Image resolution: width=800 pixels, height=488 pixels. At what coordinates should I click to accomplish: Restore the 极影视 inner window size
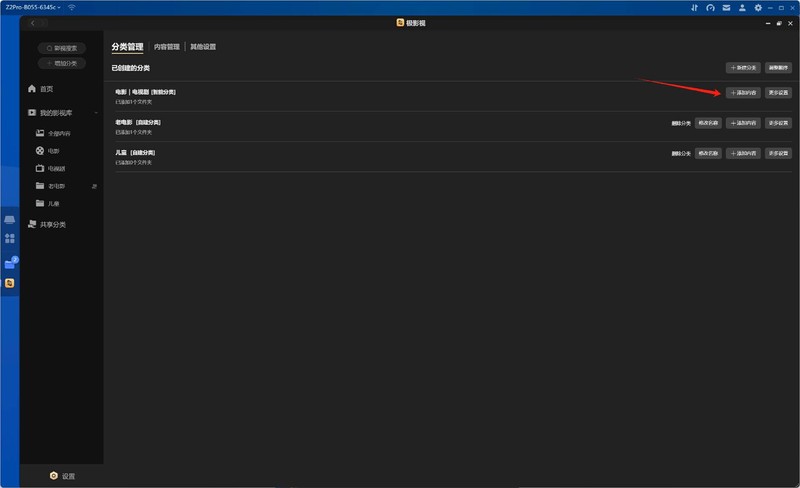click(779, 23)
